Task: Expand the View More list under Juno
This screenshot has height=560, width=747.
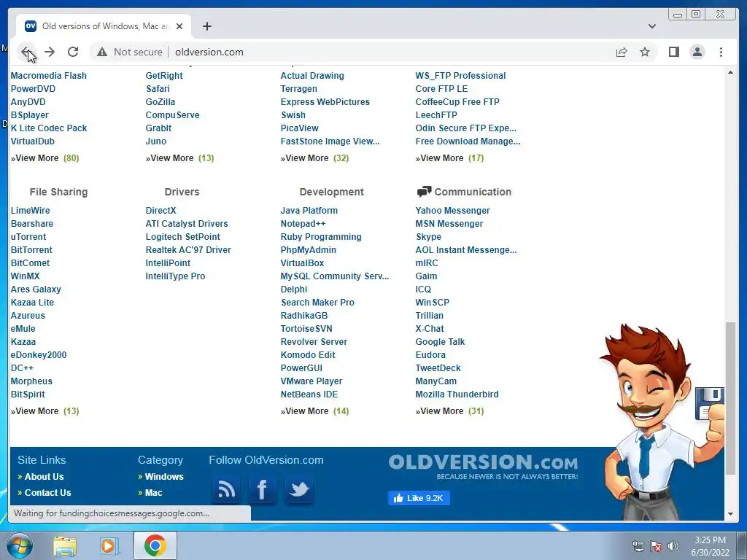Action: click(179, 158)
